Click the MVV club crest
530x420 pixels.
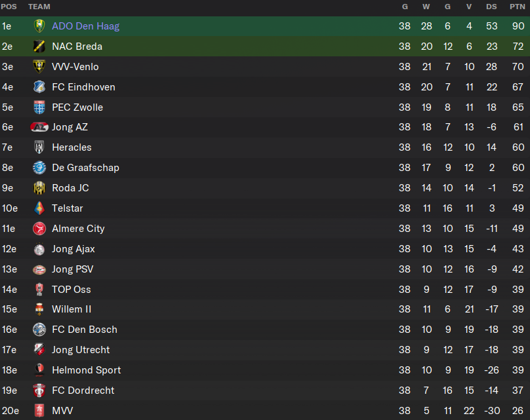(39, 411)
